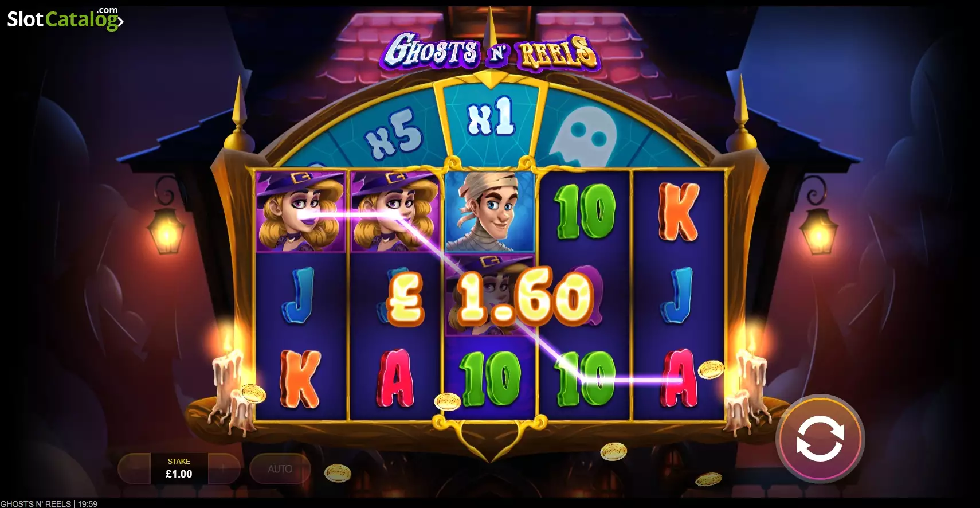Click the blue J on the fifth reel
This screenshot has width=980, height=508.
[678, 295]
